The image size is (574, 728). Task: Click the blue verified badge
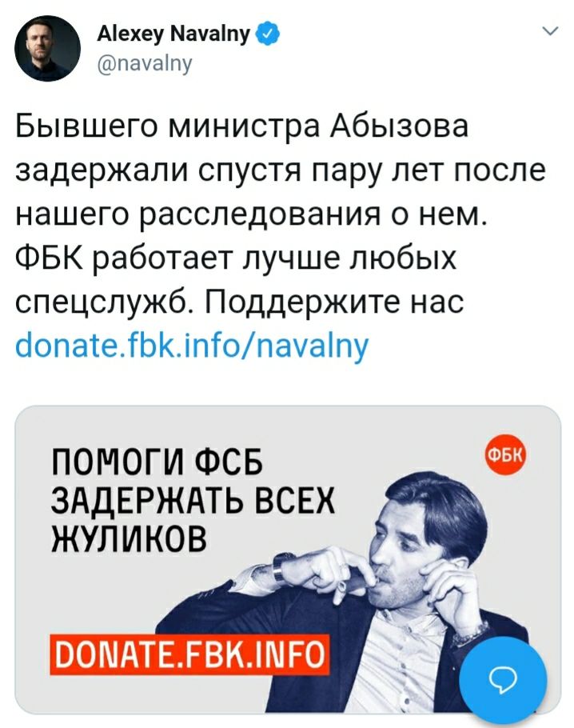[267, 33]
